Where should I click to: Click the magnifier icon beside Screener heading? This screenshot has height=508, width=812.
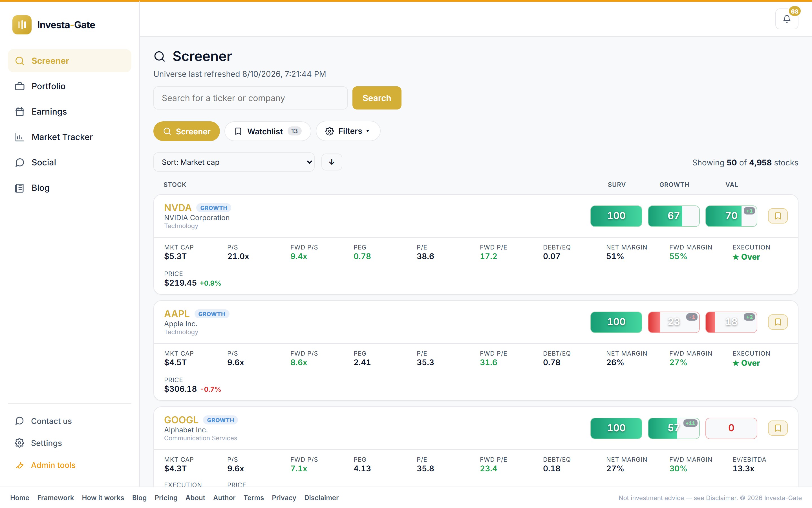click(160, 56)
